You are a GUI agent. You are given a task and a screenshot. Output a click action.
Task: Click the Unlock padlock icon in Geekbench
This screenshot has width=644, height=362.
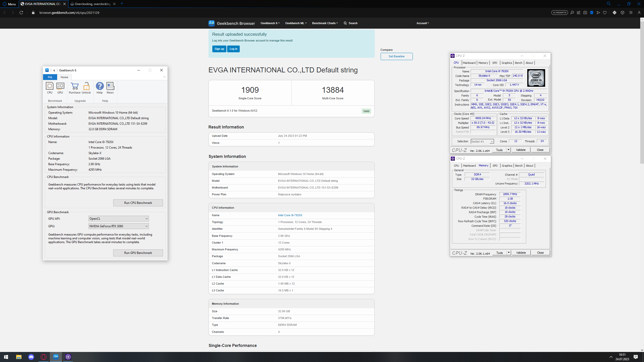pos(86,88)
